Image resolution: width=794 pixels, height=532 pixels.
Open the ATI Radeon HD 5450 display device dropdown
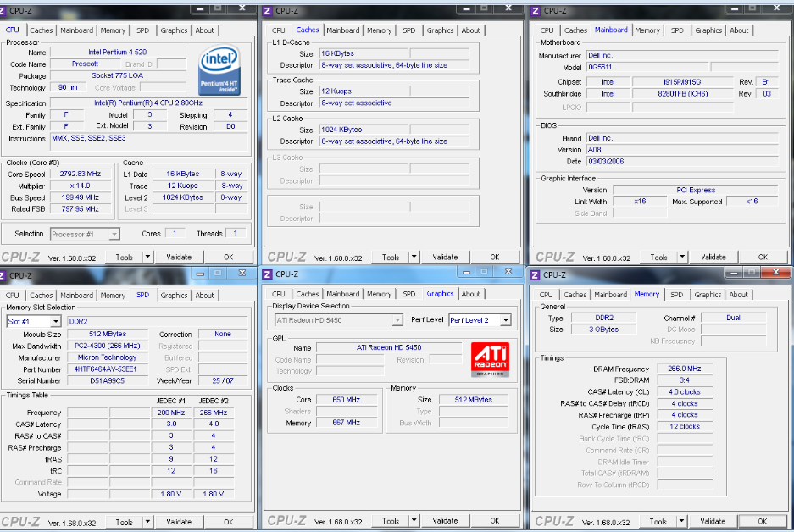point(397,320)
